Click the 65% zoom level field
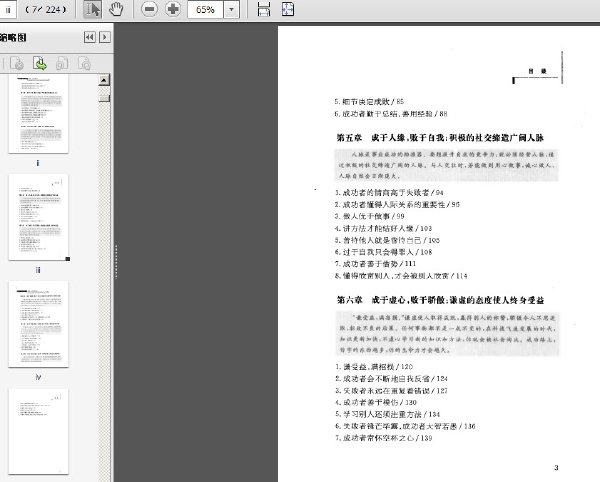Screen dimensions: 600x482 (205, 9)
